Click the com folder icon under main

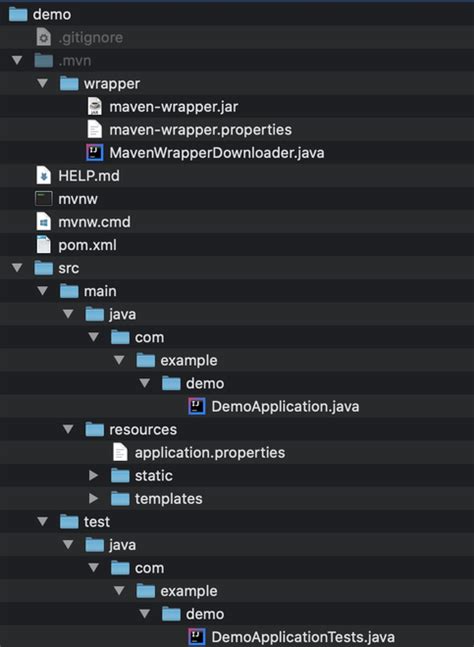[x=120, y=337]
